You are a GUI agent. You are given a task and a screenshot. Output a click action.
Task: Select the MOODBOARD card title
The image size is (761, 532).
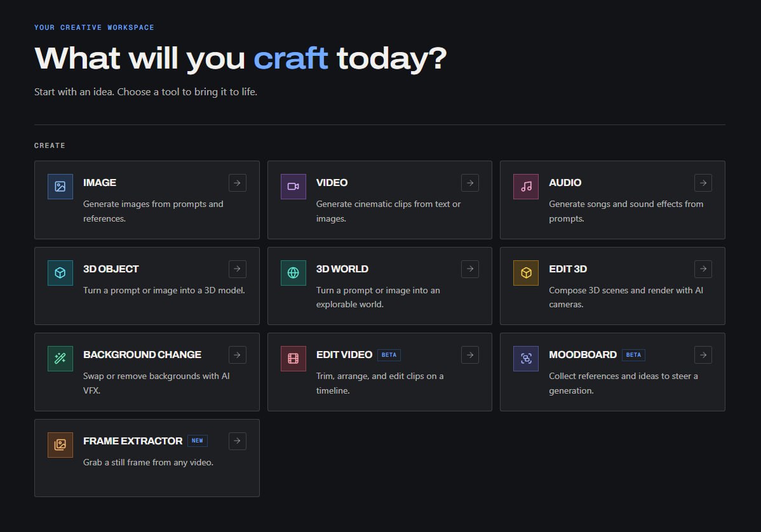583,355
